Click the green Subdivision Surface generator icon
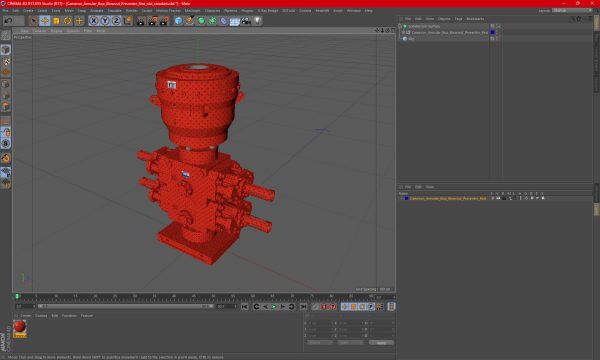 pyautogui.click(x=201, y=21)
